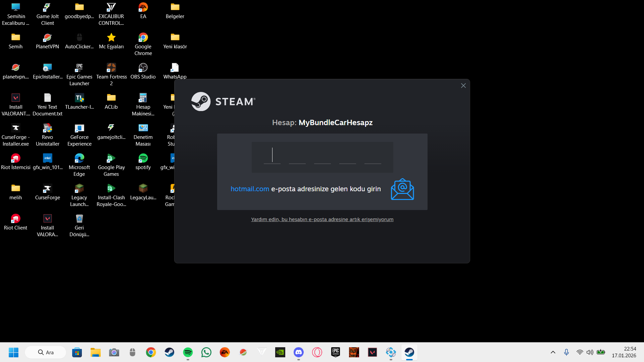
Task: Select the Microsoft Edge desktop shortcut
Action: (x=80, y=165)
